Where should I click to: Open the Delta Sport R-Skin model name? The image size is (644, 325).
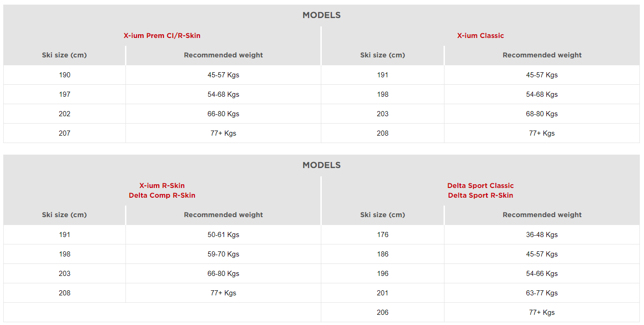pyautogui.click(x=481, y=195)
